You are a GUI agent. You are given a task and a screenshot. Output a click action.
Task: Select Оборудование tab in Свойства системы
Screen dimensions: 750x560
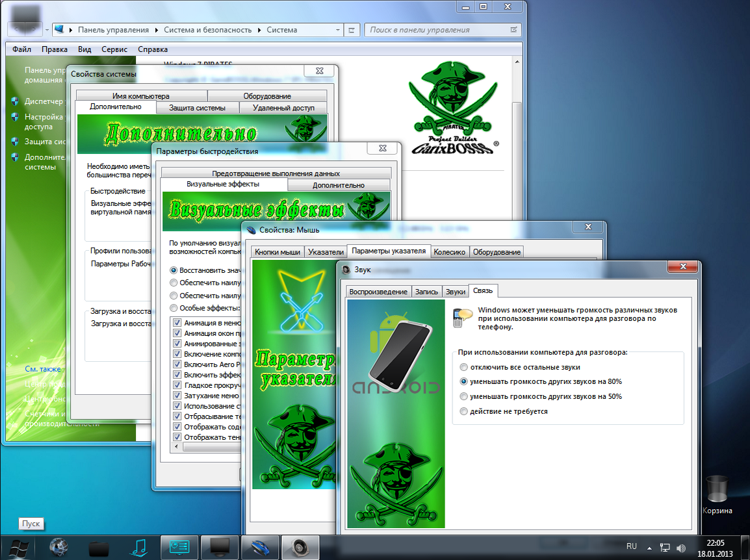click(x=267, y=95)
